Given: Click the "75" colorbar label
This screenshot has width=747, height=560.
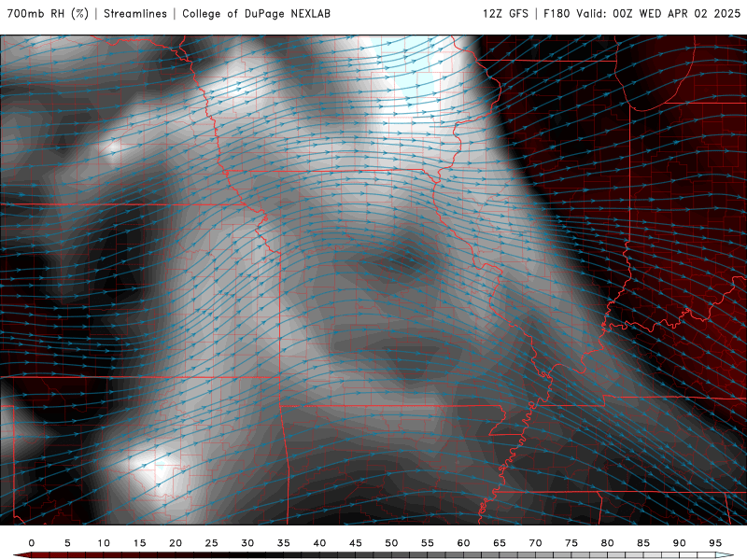Looking at the screenshot, I should [x=571, y=543].
